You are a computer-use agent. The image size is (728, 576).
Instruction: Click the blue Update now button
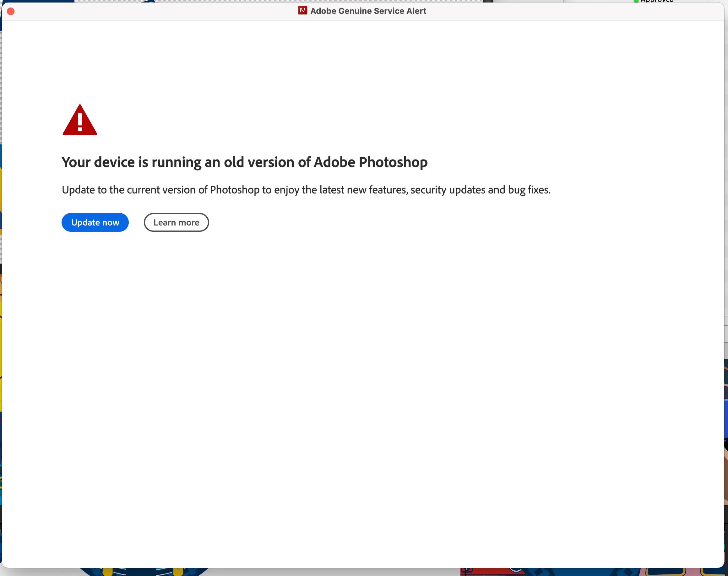[x=95, y=223]
